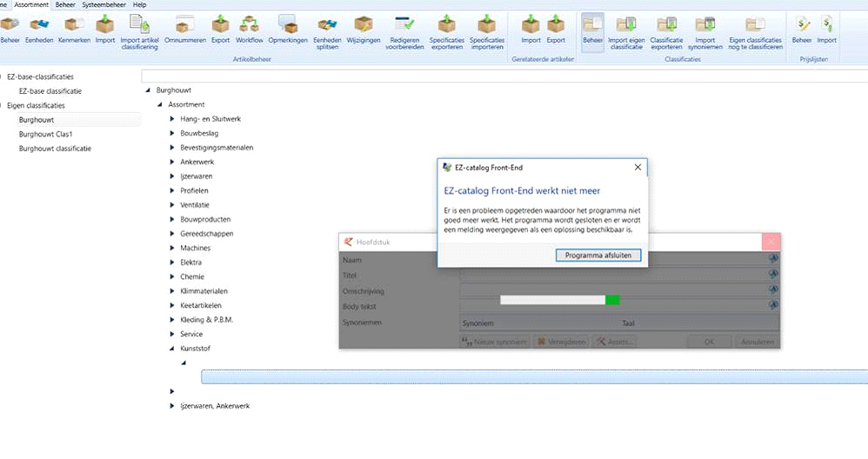Click the globe icon beside the Titel field
This screenshot has width=868, height=459.
[773, 274]
